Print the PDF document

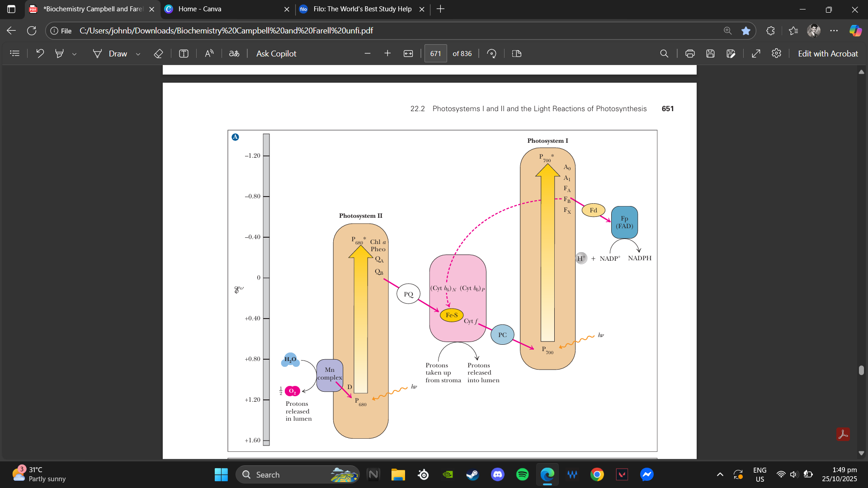click(x=690, y=53)
